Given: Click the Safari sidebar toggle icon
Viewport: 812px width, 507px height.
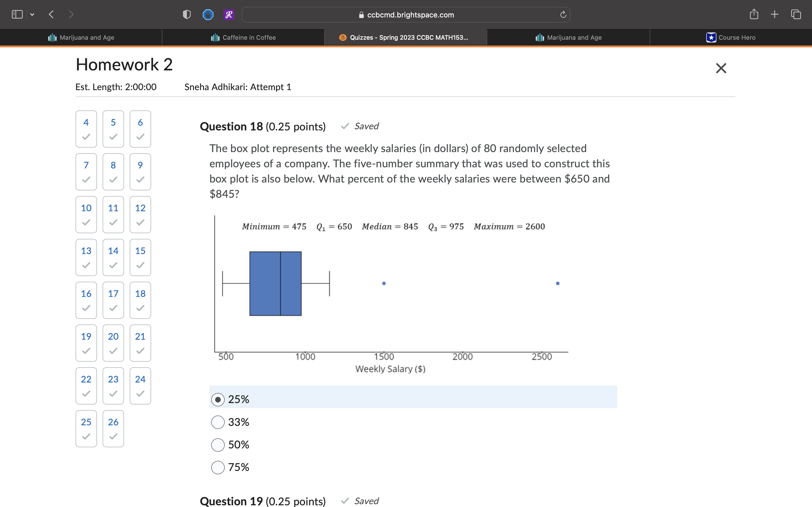Looking at the screenshot, I should tap(17, 14).
